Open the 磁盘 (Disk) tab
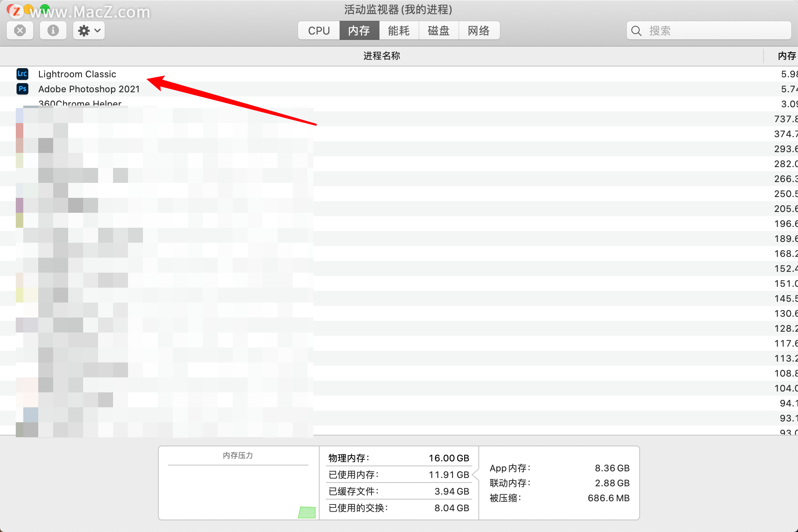 [439, 31]
